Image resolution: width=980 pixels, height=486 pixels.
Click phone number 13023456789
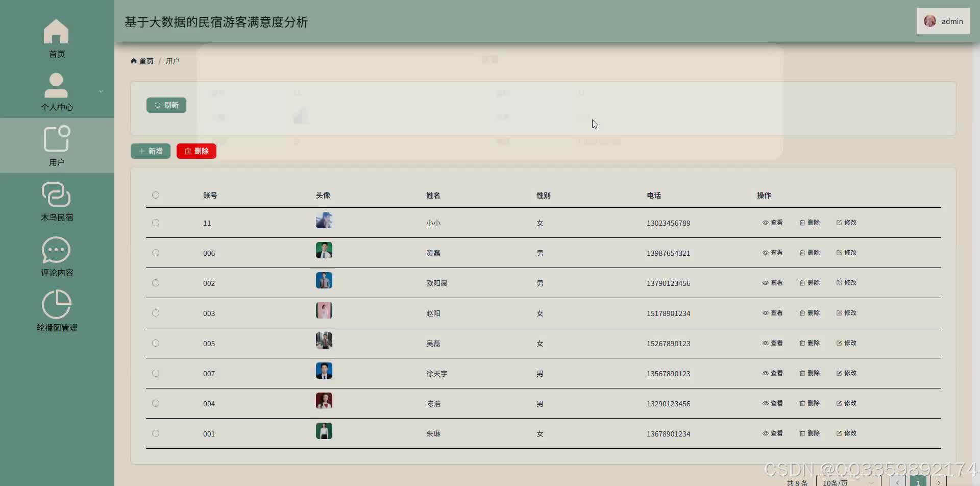(x=668, y=223)
